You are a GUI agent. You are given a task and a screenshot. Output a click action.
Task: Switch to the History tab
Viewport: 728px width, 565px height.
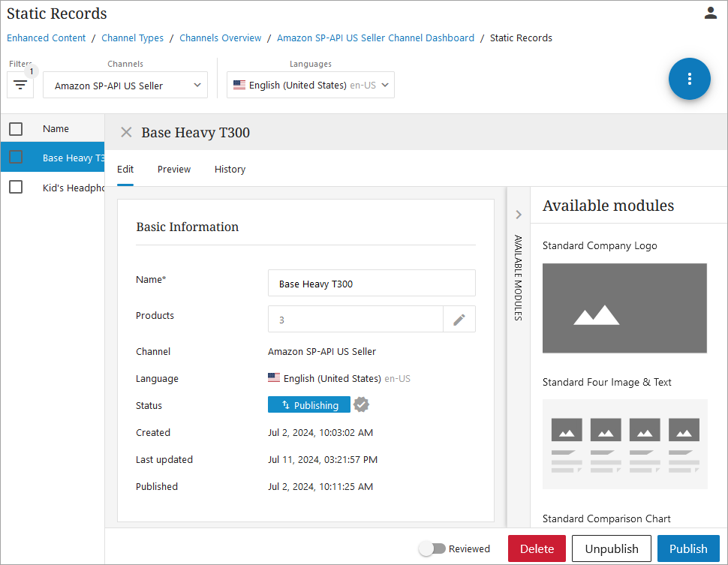pos(230,170)
